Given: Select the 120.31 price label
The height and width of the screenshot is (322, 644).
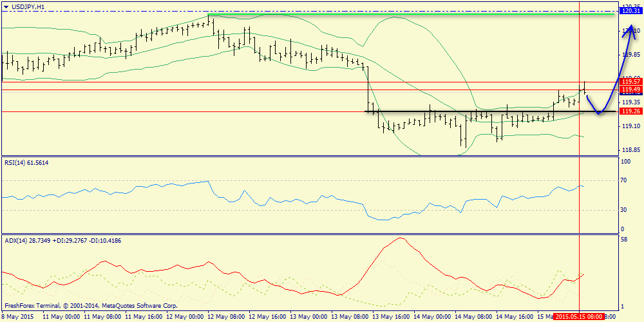Looking at the screenshot, I should point(631,11).
